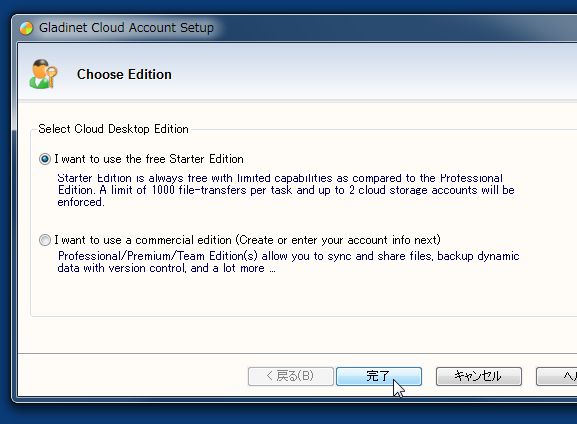577x424 pixels.
Task: Click 'I want to use a commercial edition' label
Action: 248,240
